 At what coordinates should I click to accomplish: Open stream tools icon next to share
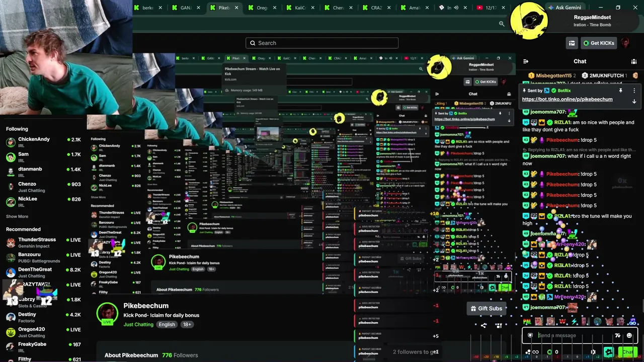tap(499, 325)
